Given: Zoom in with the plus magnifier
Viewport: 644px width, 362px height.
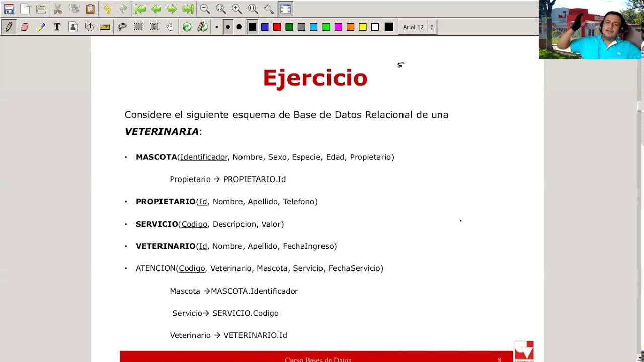Looking at the screenshot, I should point(237,9).
